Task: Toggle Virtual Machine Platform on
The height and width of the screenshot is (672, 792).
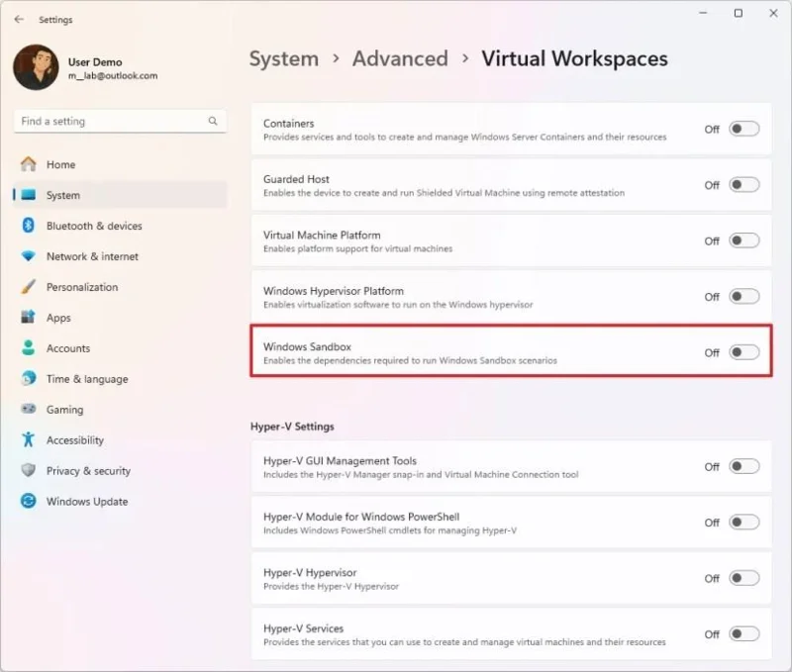Action: [744, 240]
